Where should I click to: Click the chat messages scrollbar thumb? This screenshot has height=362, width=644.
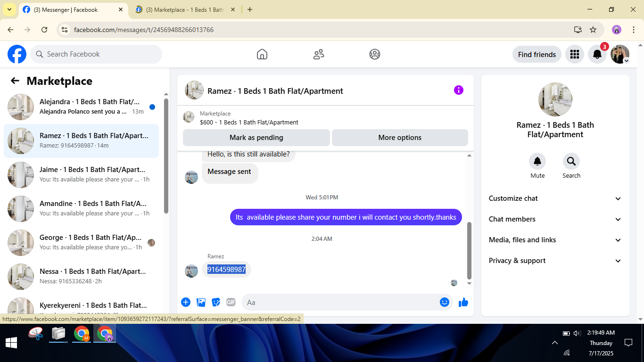469,251
